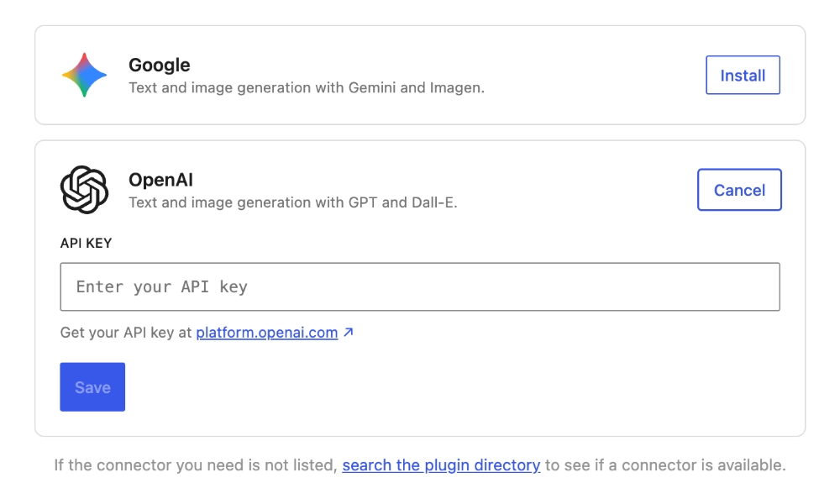Click 'to see if a connector is available' text

point(664,465)
